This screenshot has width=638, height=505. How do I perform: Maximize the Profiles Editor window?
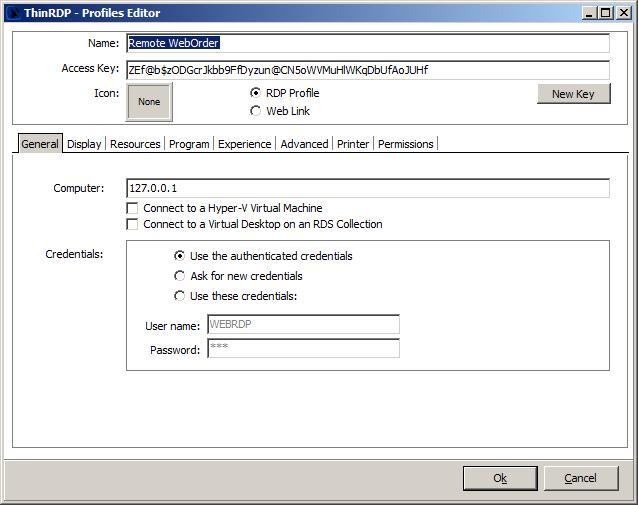click(x=605, y=13)
